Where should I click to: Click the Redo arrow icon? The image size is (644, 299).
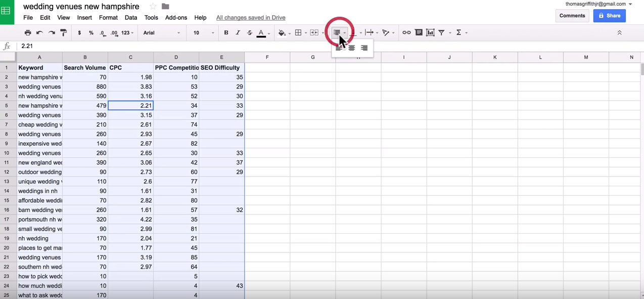[x=52, y=33]
